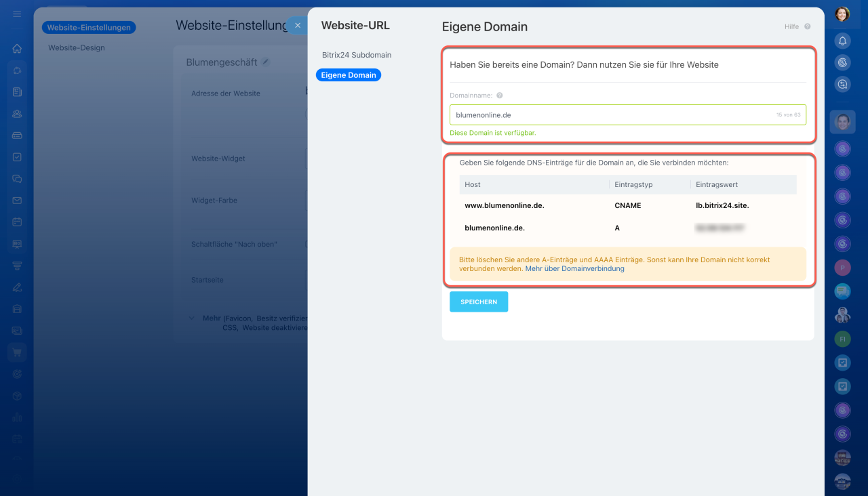The width and height of the screenshot is (868, 496).
Task: Click the help question mark beside Hilfe
Action: click(808, 27)
